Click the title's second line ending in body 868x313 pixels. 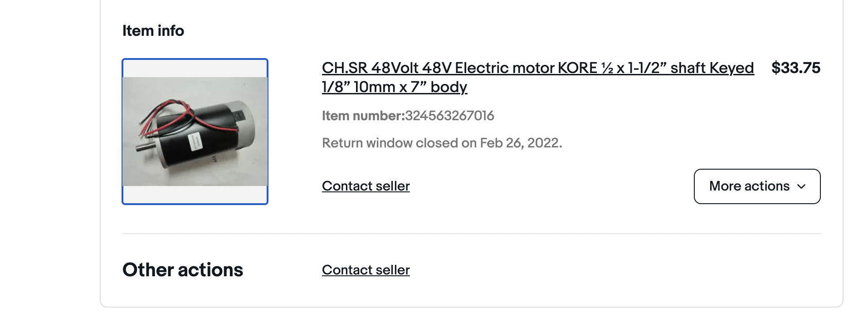click(x=394, y=87)
